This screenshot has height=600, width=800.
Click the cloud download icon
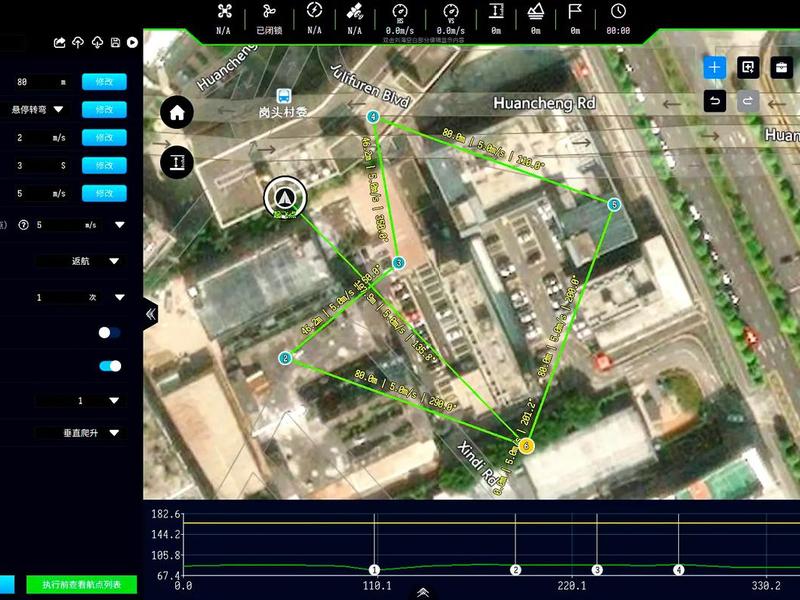[x=97, y=42]
